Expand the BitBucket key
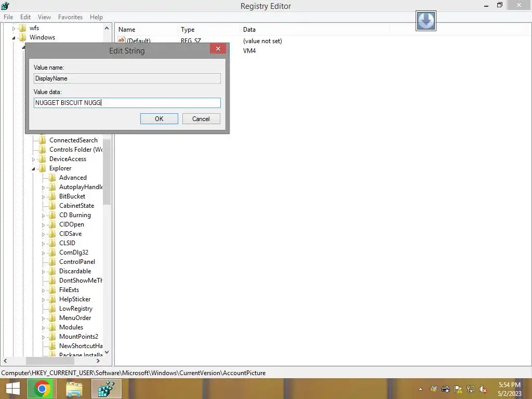Image resolution: width=532 pixels, height=399 pixels. (43, 197)
